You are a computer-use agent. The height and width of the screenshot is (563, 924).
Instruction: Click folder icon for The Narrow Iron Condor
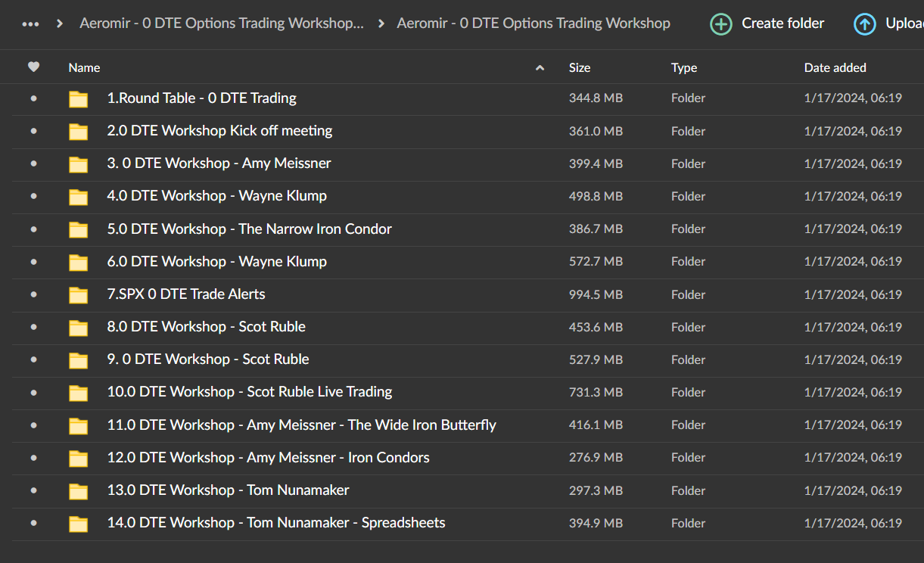[x=79, y=230]
